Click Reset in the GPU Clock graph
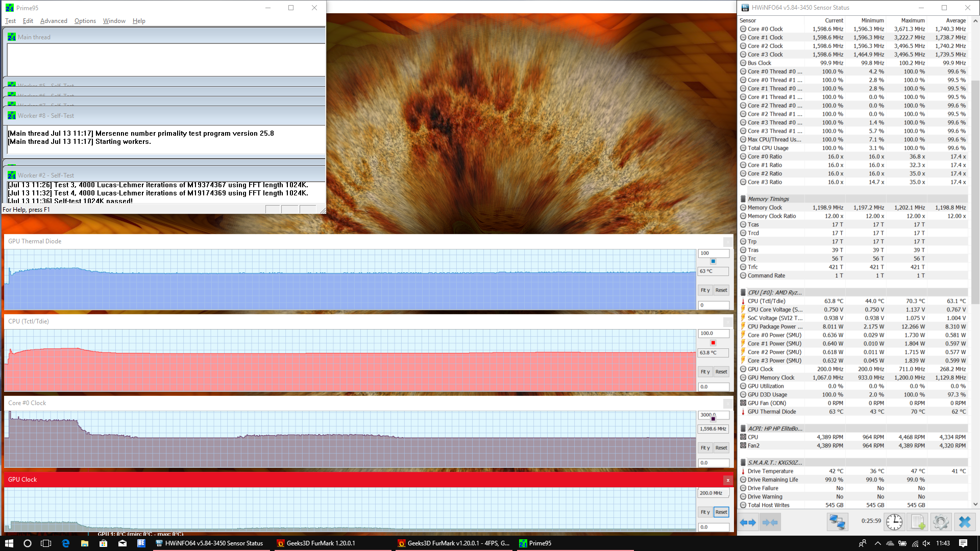 pyautogui.click(x=721, y=512)
